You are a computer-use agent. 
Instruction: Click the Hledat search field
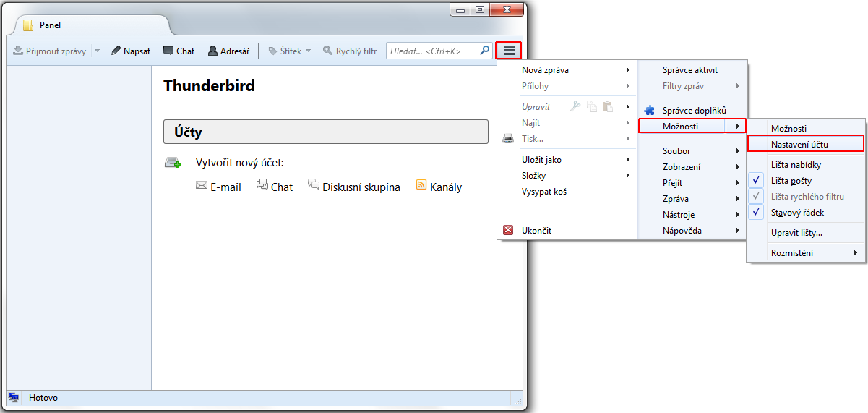(439, 51)
